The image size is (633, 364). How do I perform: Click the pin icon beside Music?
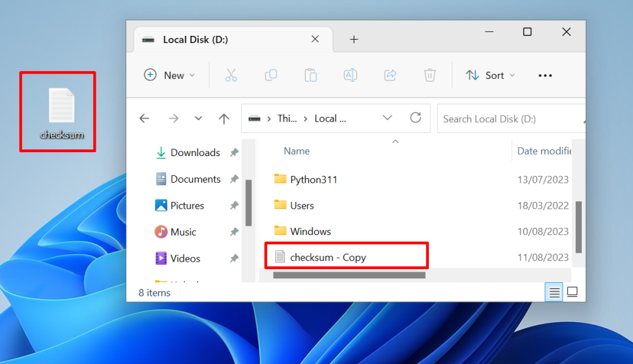pos(234,232)
